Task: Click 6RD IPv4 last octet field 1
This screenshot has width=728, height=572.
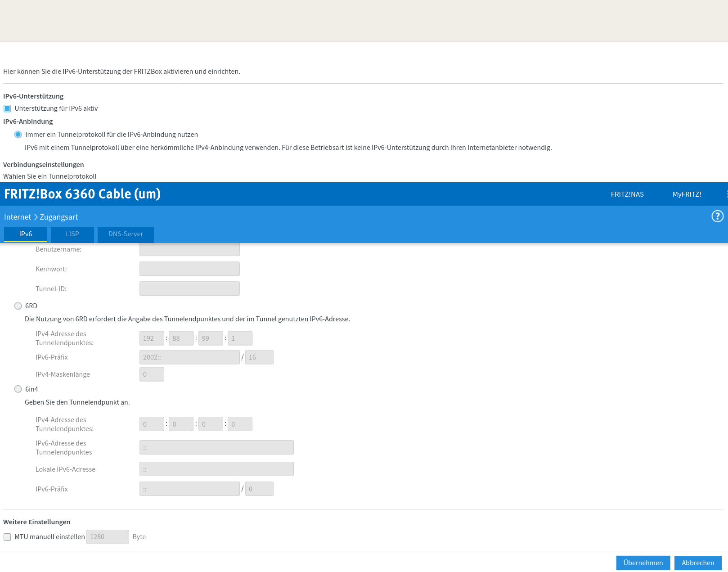Action: pyautogui.click(x=240, y=338)
